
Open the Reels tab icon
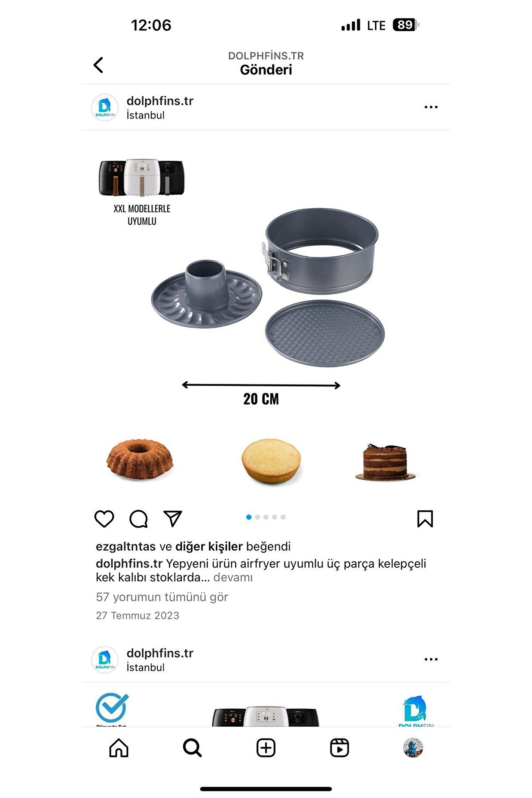point(339,748)
